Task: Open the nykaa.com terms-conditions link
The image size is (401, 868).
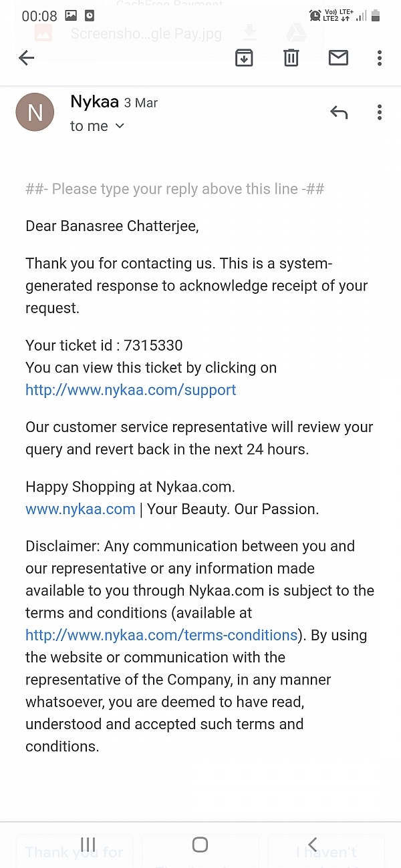Action: (x=161, y=635)
